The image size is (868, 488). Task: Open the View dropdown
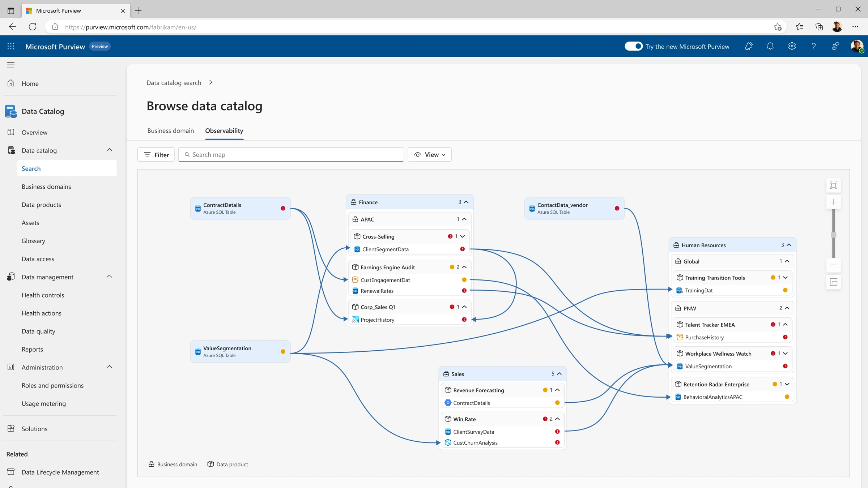[429, 155]
